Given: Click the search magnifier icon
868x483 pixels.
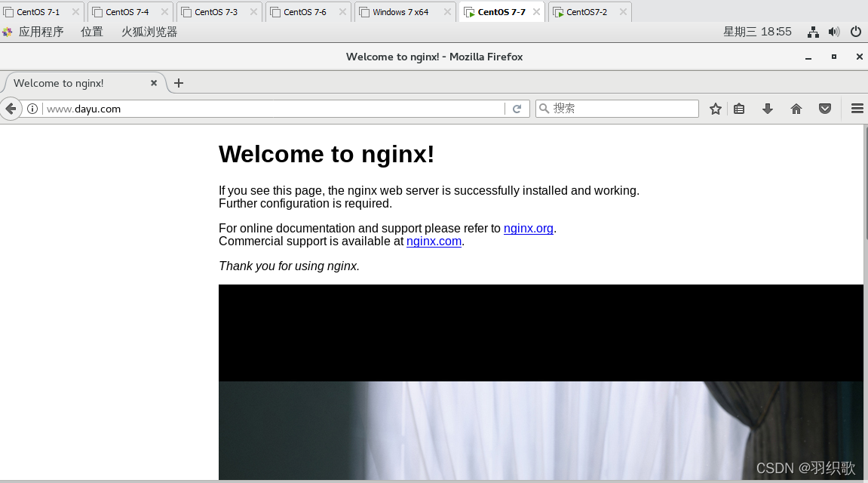Looking at the screenshot, I should pyautogui.click(x=544, y=109).
